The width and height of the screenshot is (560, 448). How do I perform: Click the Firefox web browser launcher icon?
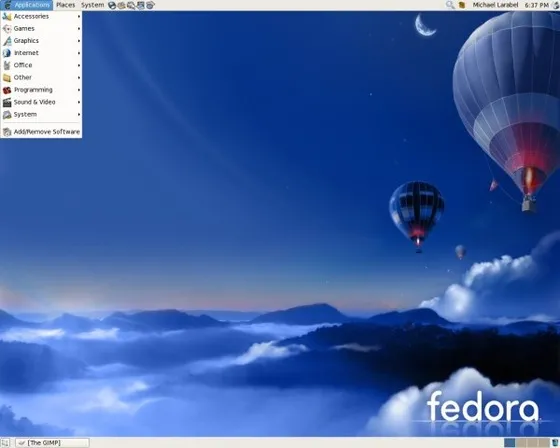(x=112, y=5)
